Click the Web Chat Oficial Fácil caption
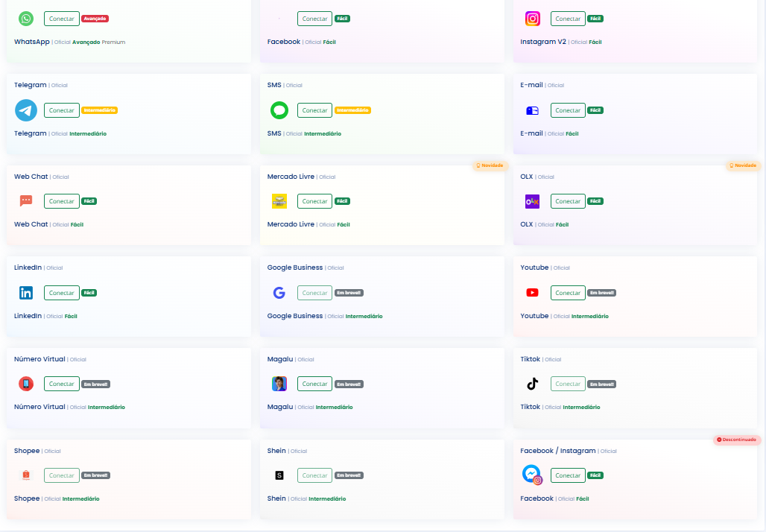This screenshot has height=532, width=766. [49, 224]
